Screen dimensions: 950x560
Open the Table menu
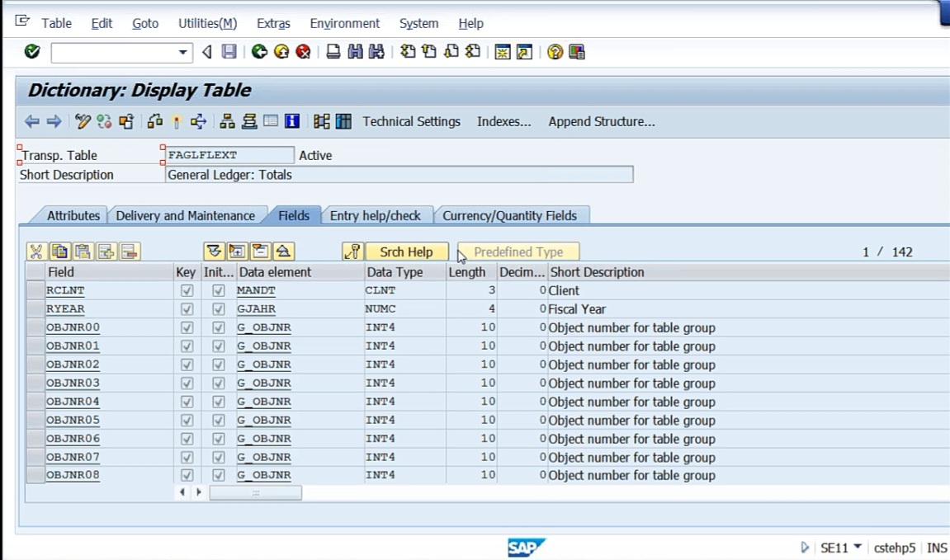[x=56, y=24]
